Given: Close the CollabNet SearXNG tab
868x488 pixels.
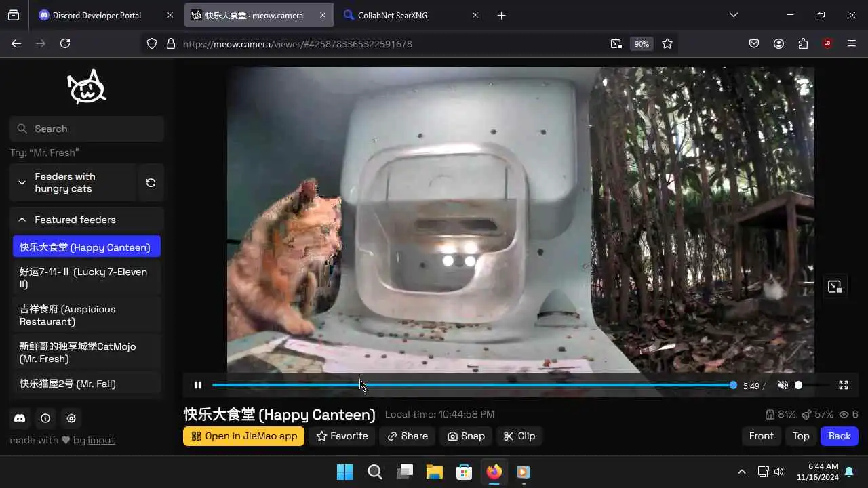Looking at the screenshot, I should point(475,15).
